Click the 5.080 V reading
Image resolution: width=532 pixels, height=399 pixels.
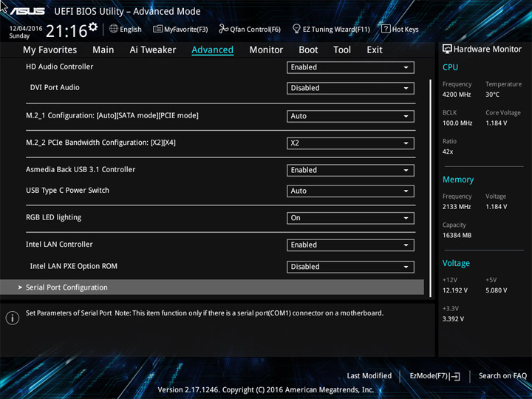[496, 290]
